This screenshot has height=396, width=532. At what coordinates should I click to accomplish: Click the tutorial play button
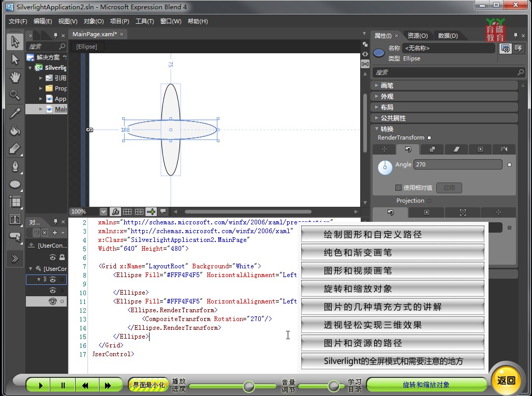pyautogui.click(x=40, y=385)
